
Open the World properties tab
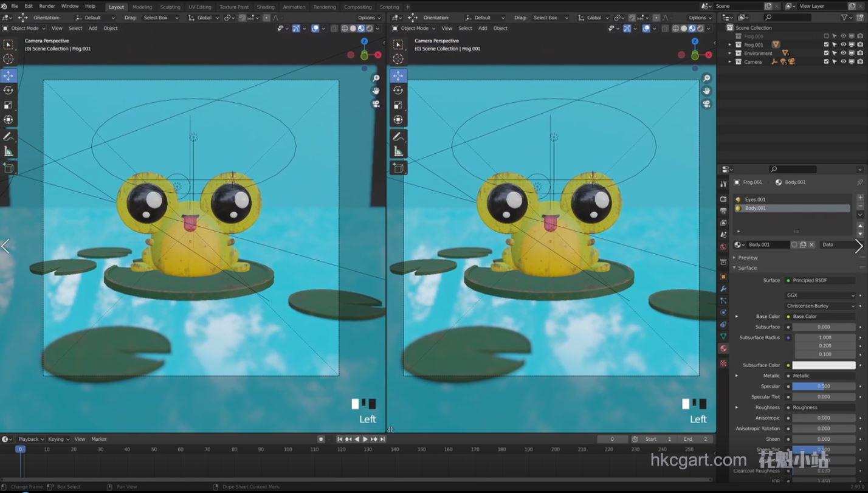click(723, 247)
